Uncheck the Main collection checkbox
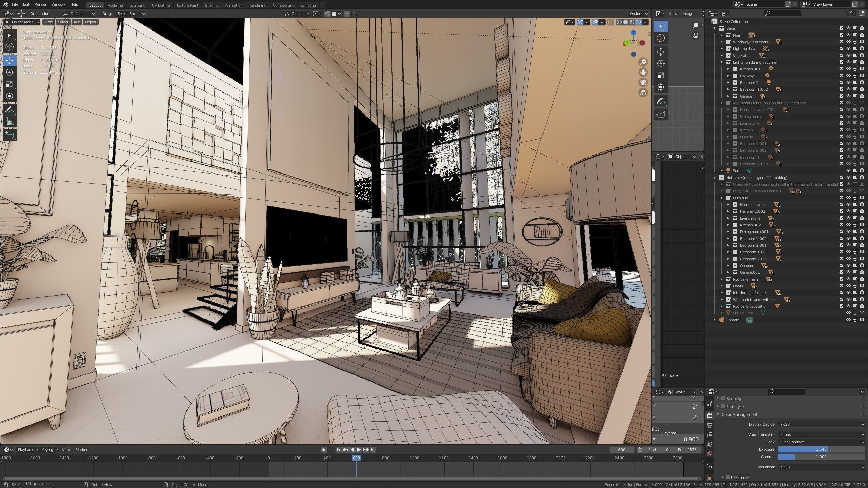868x488 pixels. point(842,35)
